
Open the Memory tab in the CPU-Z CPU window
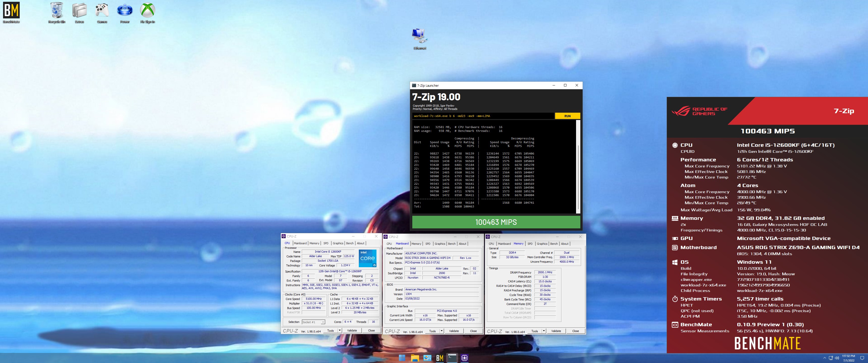click(314, 243)
